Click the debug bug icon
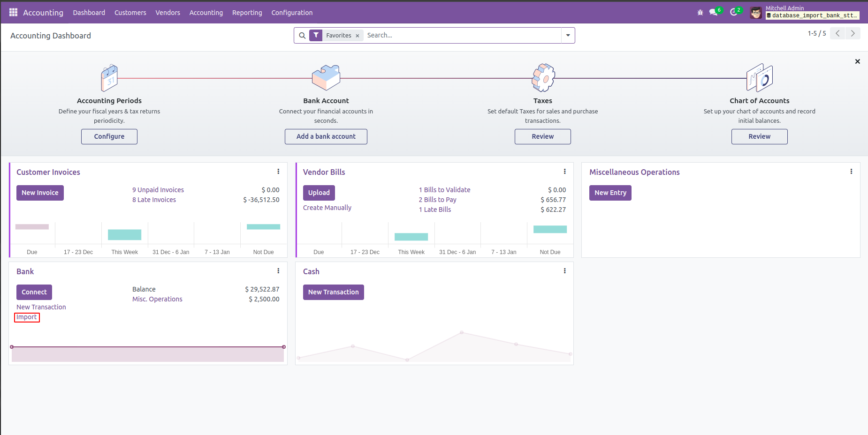The width and height of the screenshot is (868, 435). click(x=700, y=13)
